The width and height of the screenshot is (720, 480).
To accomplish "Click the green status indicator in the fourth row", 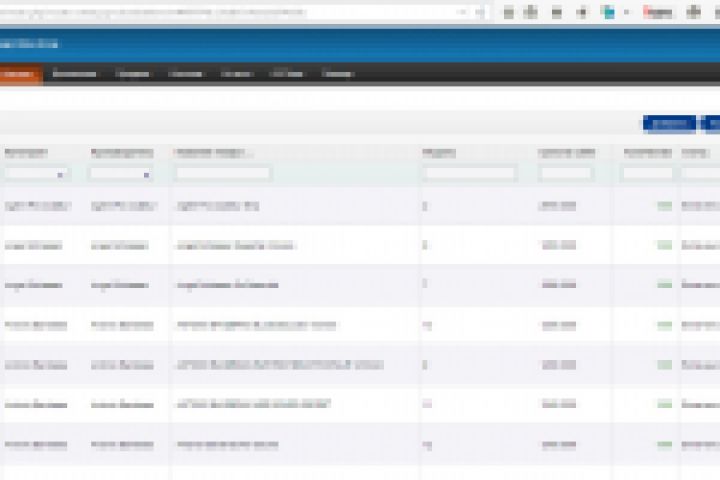I will pos(664,325).
